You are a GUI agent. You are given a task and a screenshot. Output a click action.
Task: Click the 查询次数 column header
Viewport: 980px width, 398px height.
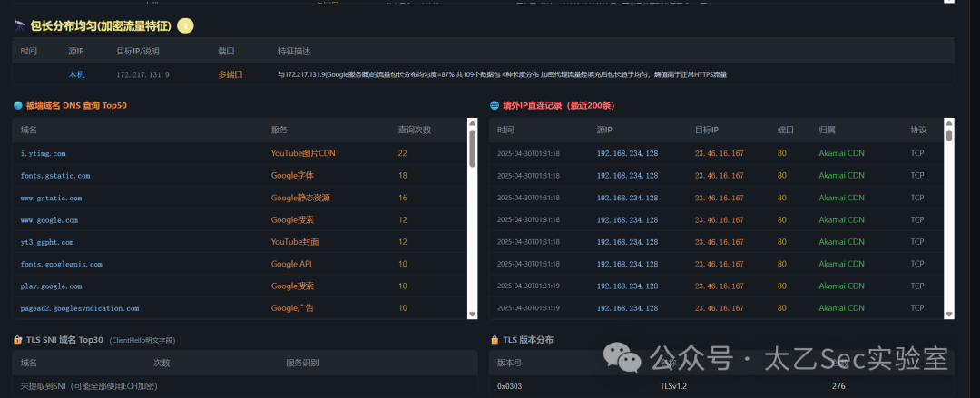pyautogui.click(x=415, y=130)
